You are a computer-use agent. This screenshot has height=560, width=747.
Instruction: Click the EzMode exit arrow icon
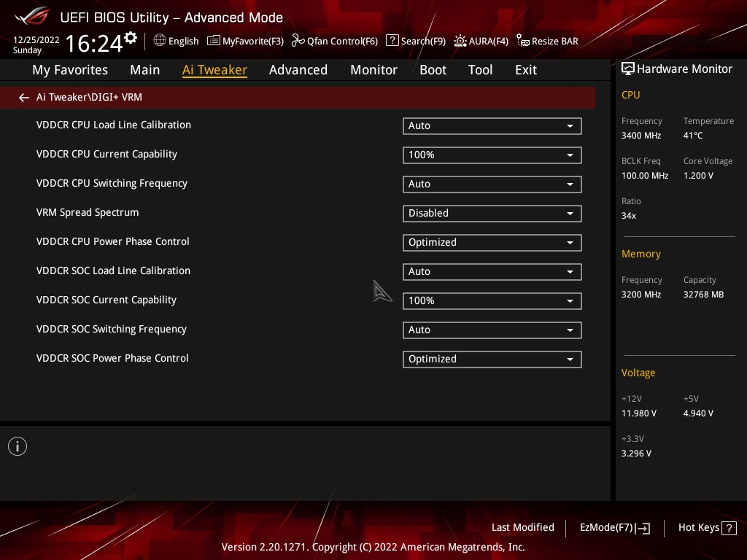coord(643,528)
